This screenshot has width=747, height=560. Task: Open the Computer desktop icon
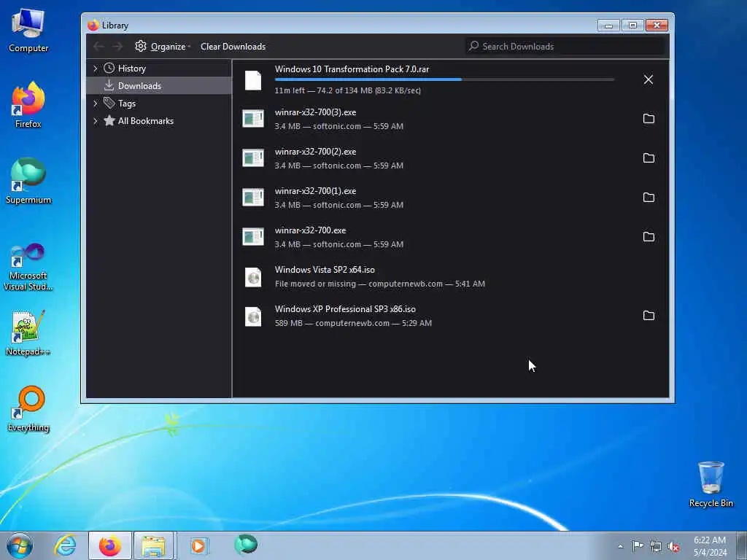[28, 31]
